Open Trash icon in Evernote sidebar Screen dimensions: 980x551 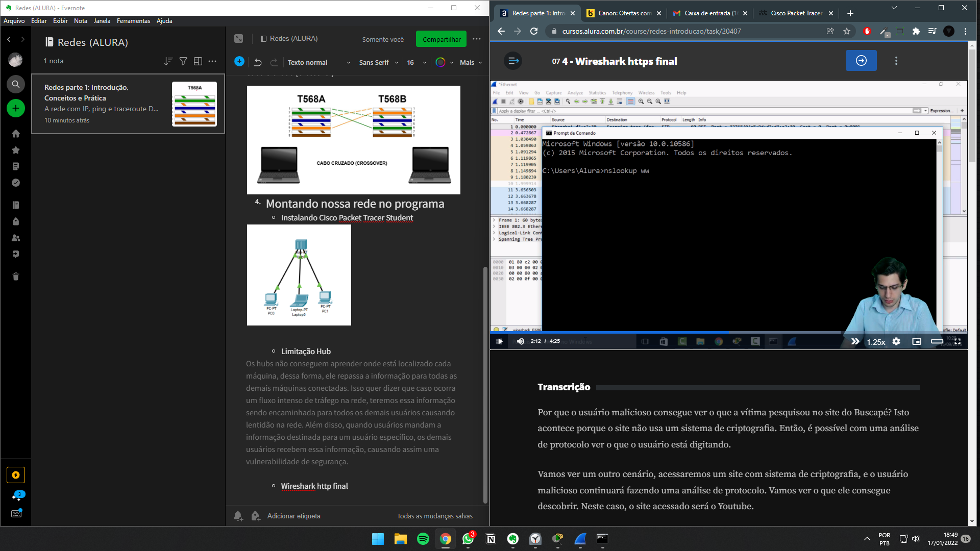tap(16, 277)
